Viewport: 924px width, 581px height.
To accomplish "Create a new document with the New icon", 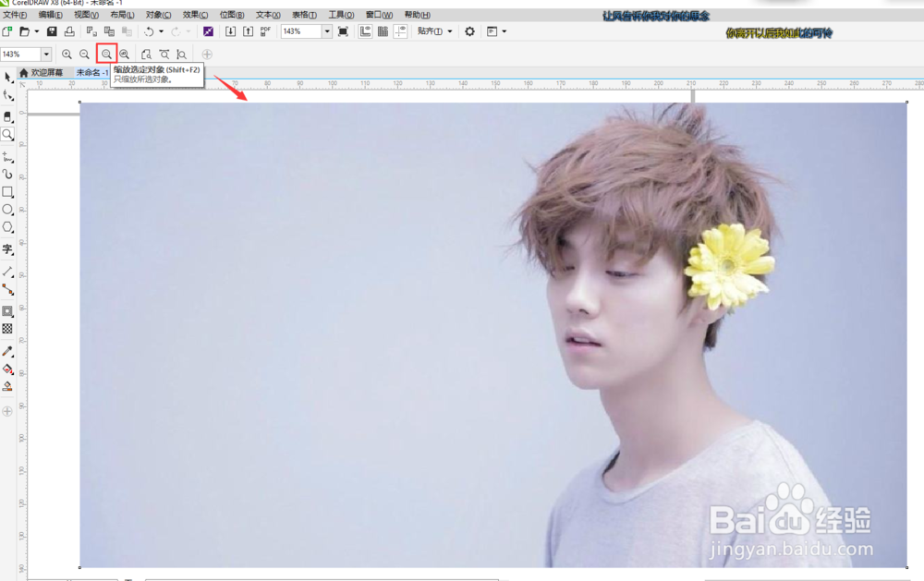I will pos(7,31).
